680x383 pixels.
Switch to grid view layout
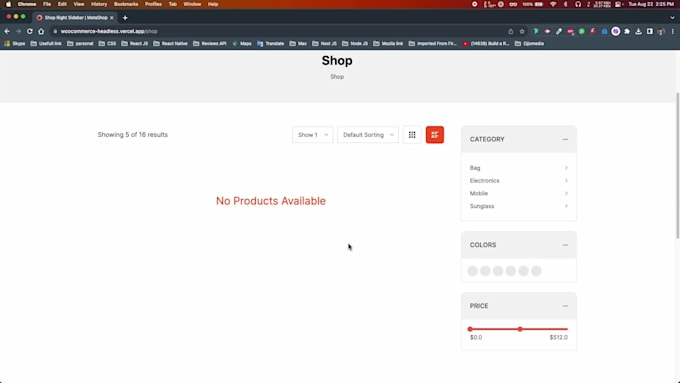412,135
